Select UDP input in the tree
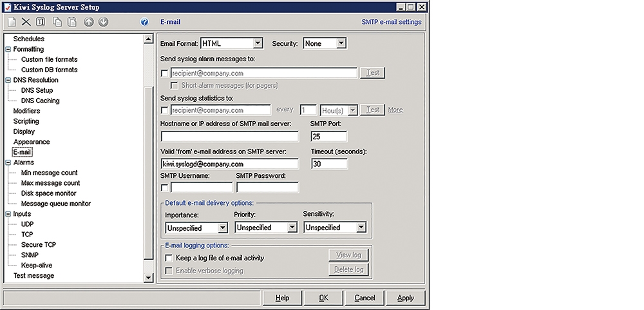This screenshot has height=310, width=644. pyautogui.click(x=28, y=224)
